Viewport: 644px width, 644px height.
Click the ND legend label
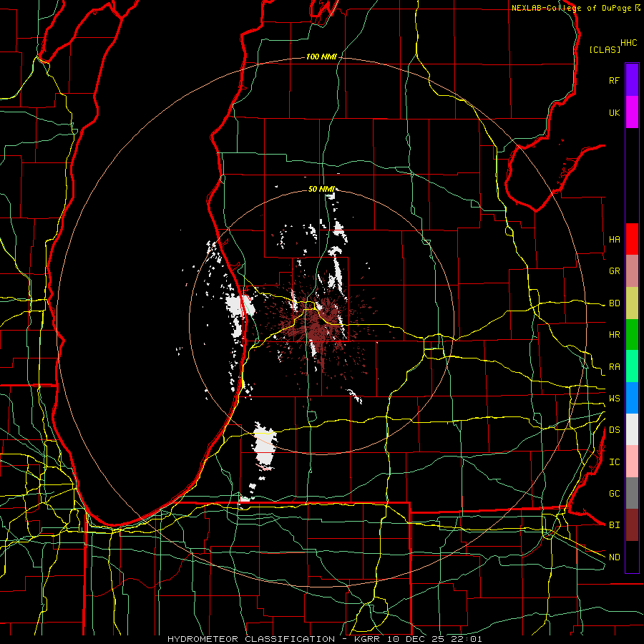click(x=614, y=557)
